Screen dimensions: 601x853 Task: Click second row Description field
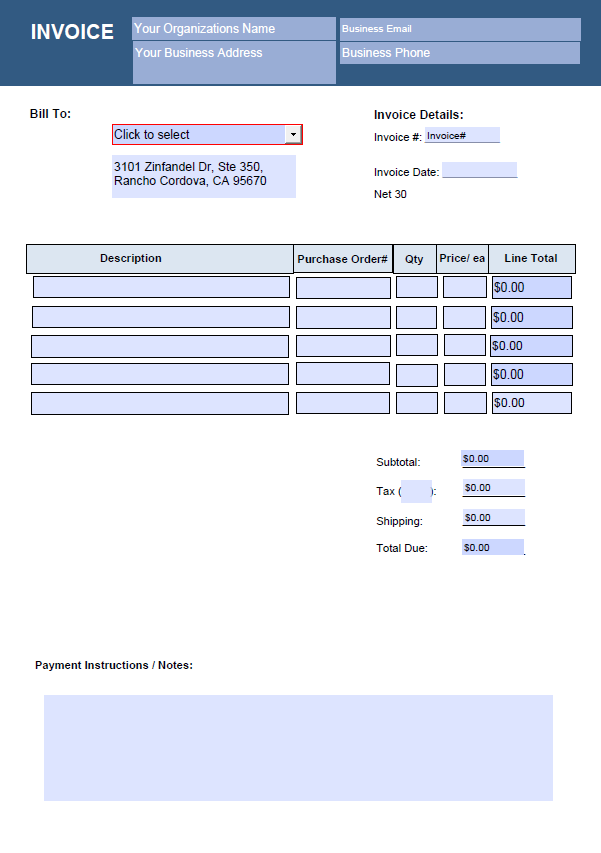pyautogui.click(x=160, y=317)
